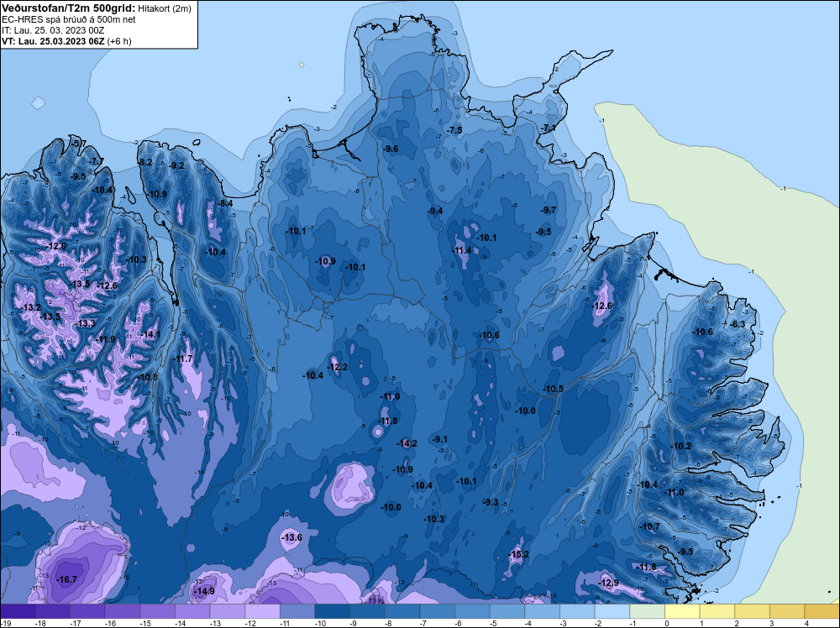Click the -12.2 temperature label

338,367
